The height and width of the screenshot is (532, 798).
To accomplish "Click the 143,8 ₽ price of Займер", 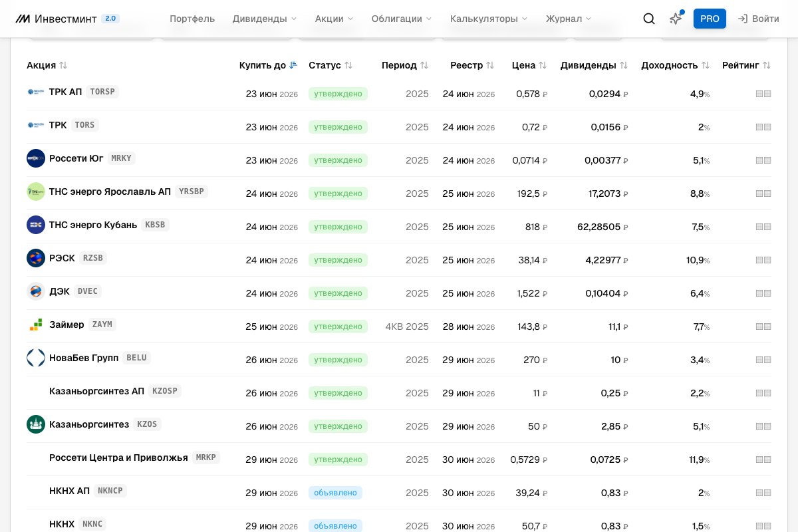I will (532, 327).
